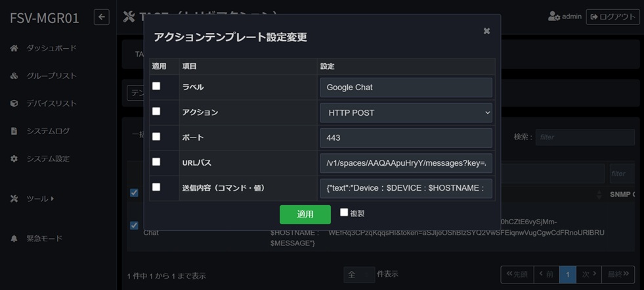Click the tools wrench icon in sidebar
The height and width of the screenshot is (290, 644).
click(14, 199)
